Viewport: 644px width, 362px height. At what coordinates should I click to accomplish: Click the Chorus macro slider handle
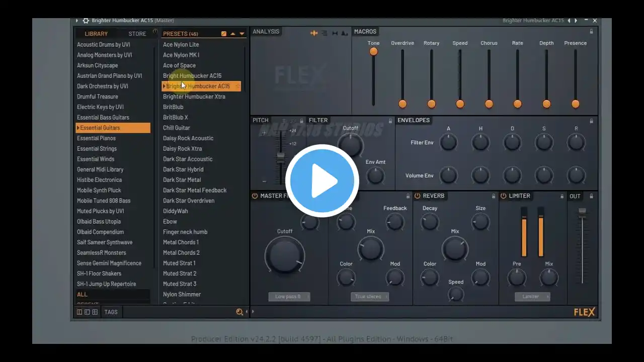click(x=489, y=104)
